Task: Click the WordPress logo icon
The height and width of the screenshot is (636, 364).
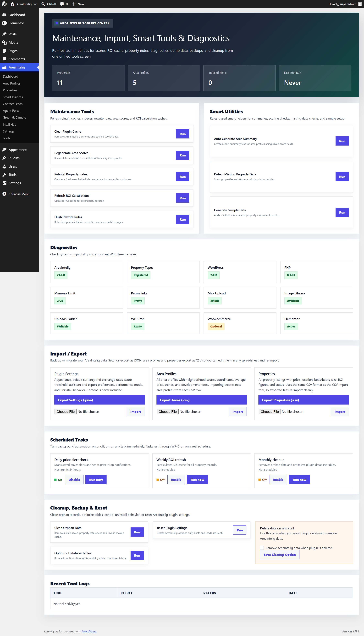Action: click(4, 4)
